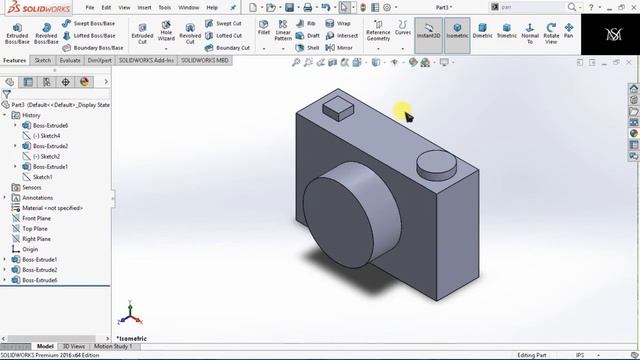This screenshot has width=640, height=360.
Task: Select the Wrap feature tool
Action: (338, 23)
